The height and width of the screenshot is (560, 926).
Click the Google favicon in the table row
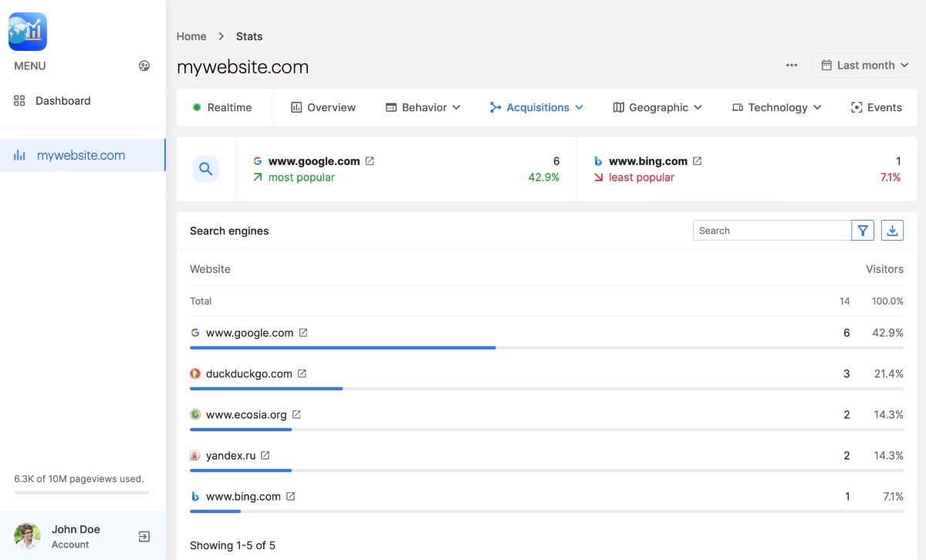tap(195, 332)
